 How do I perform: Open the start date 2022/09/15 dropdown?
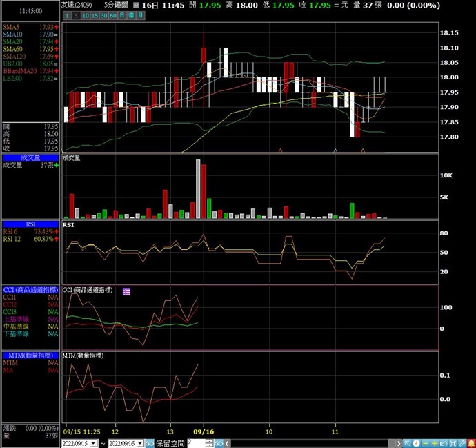coord(94,443)
